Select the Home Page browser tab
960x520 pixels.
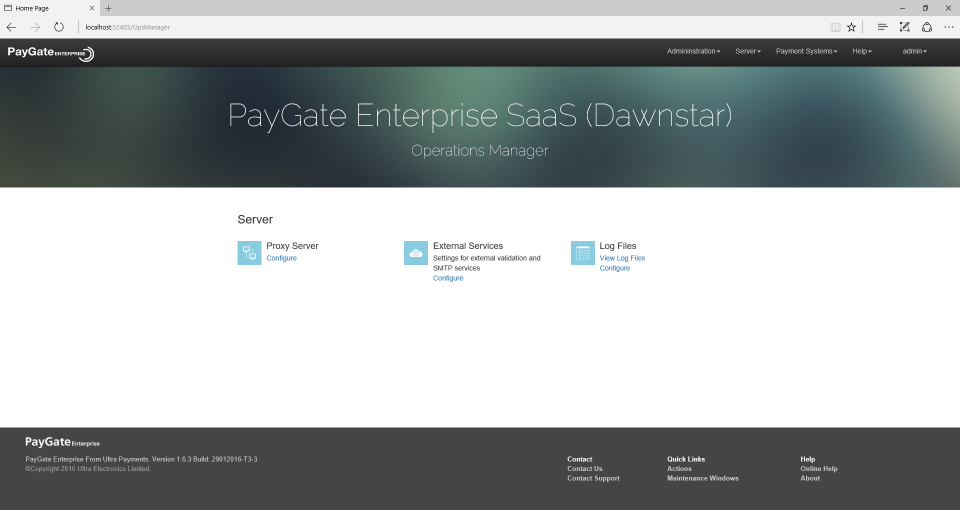pos(49,8)
